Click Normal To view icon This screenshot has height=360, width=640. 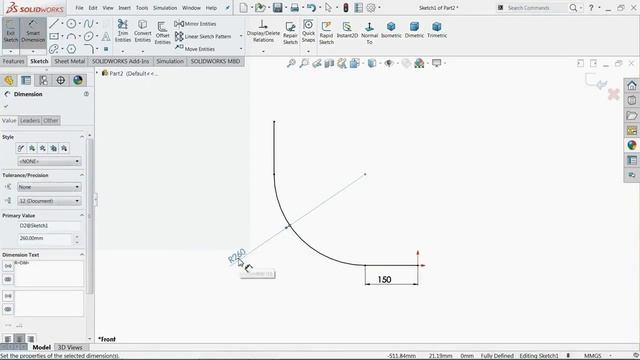(369, 33)
